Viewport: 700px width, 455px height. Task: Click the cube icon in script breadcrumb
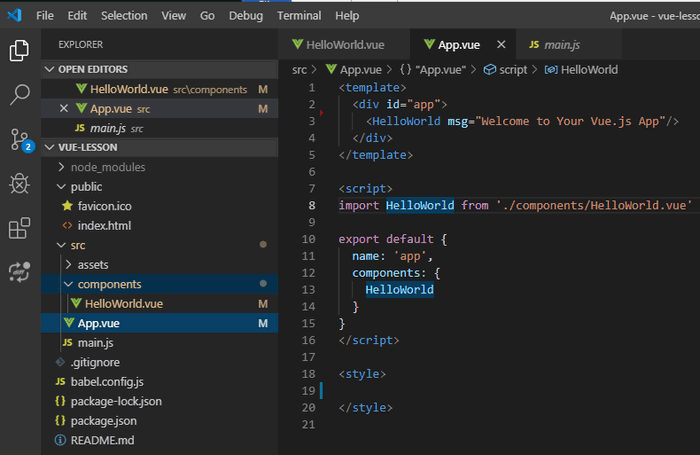click(x=490, y=70)
